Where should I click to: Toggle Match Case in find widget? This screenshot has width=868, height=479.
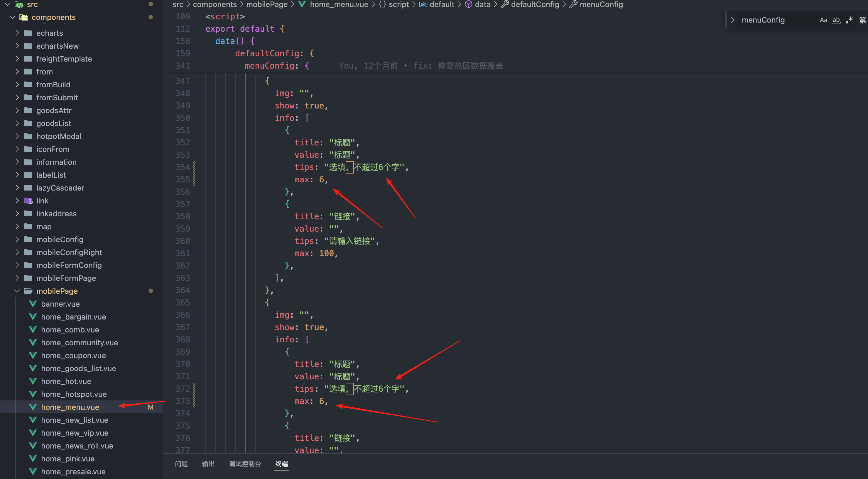(x=823, y=20)
